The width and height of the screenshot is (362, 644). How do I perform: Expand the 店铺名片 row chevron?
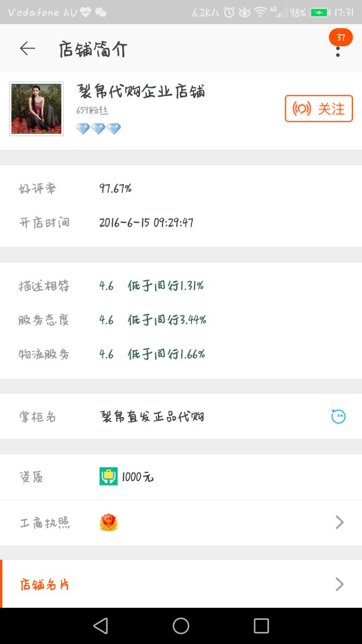pyautogui.click(x=340, y=584)
